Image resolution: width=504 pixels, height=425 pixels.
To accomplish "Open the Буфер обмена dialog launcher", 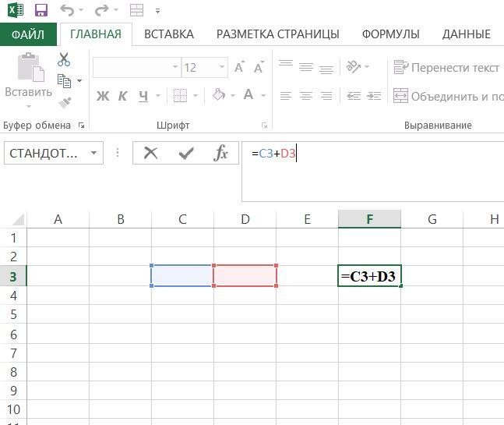I will coord(81,126).
